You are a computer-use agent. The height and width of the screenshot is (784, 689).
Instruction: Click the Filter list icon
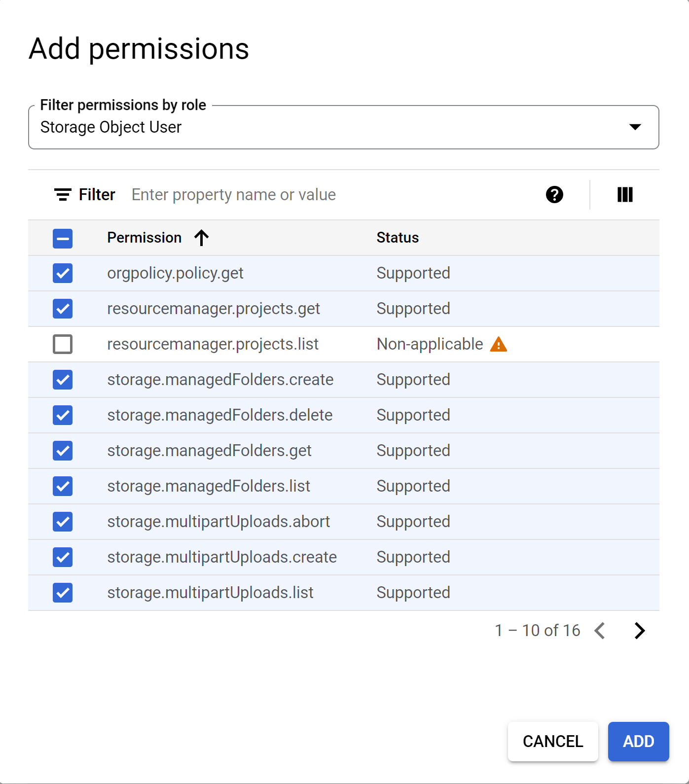(x=63, y=195)
